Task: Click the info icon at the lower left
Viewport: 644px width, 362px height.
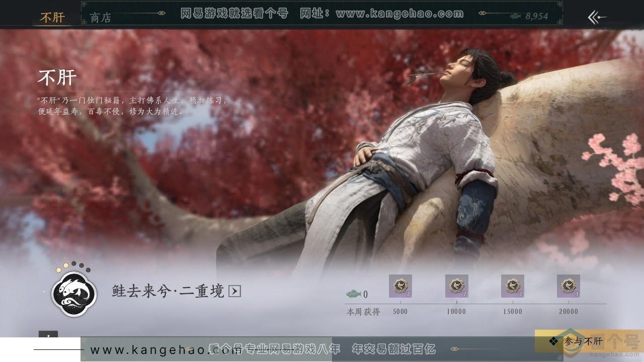Action: tap(48, 335)
